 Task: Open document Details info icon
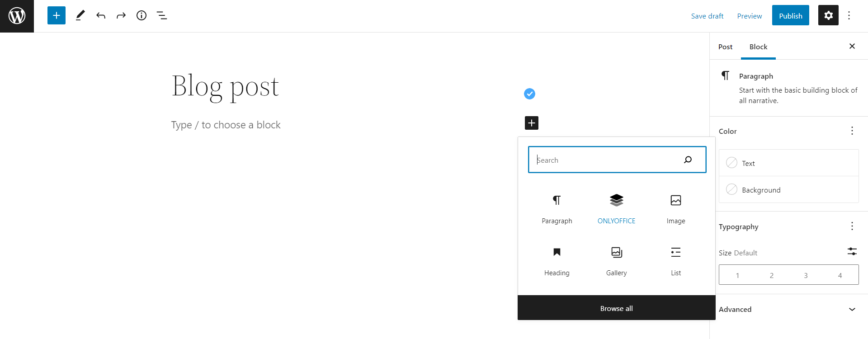(x=142, y=15)
